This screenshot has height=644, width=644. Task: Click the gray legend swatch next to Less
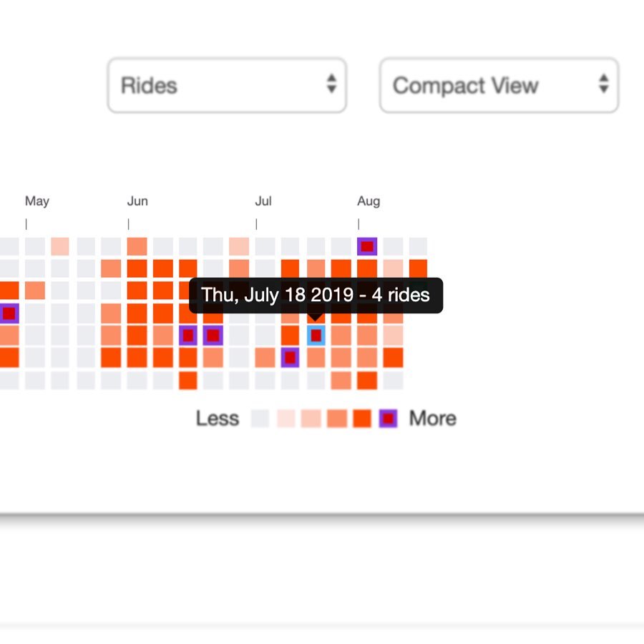point(260,419)
